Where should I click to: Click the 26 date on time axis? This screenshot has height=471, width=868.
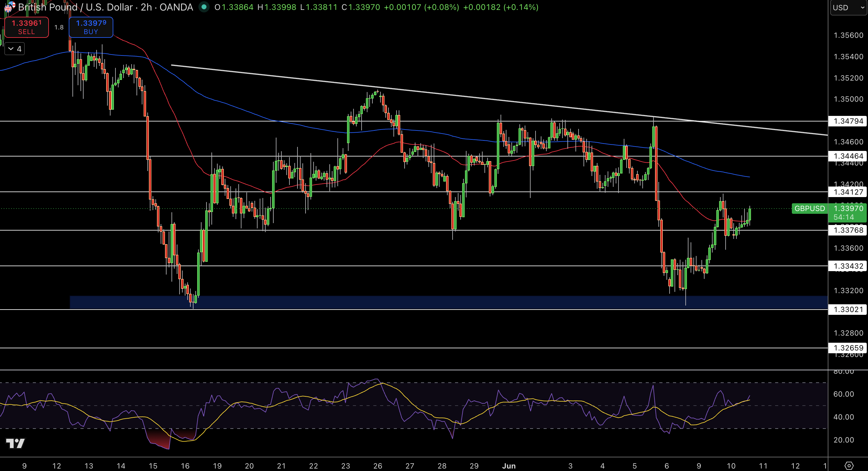tap(378, 466)
